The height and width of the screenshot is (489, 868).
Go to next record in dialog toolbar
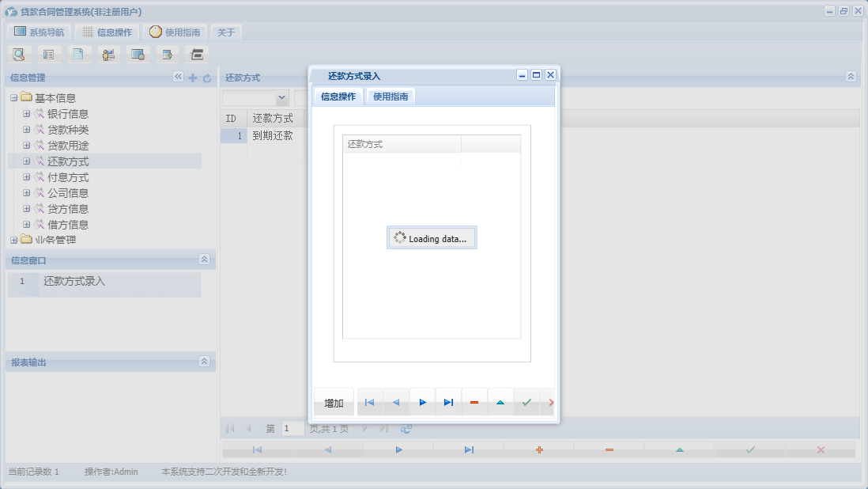coord(422,403)
